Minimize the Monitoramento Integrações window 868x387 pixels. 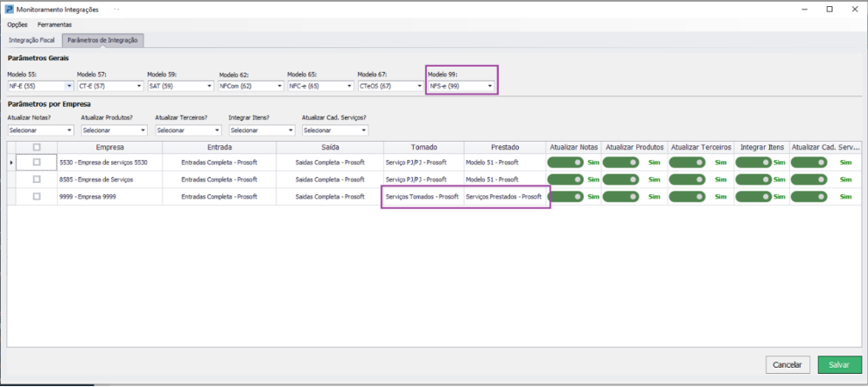pyautogui.click(x=804, y=9)
